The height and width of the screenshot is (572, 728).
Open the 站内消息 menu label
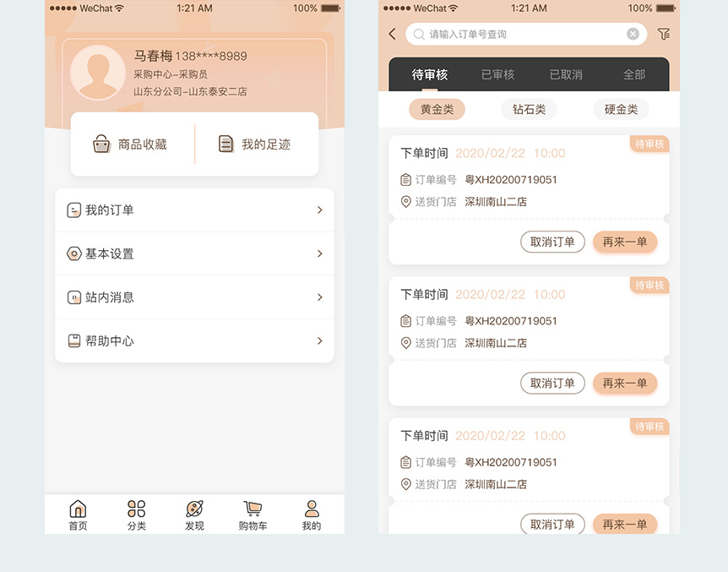point(110,297)
